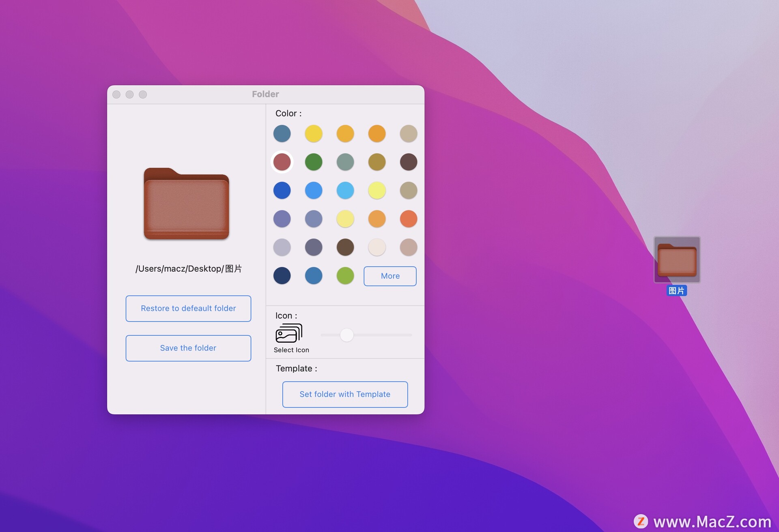
Task: Choose the sage gray-green swatch
Action: [x=345, y=162]
